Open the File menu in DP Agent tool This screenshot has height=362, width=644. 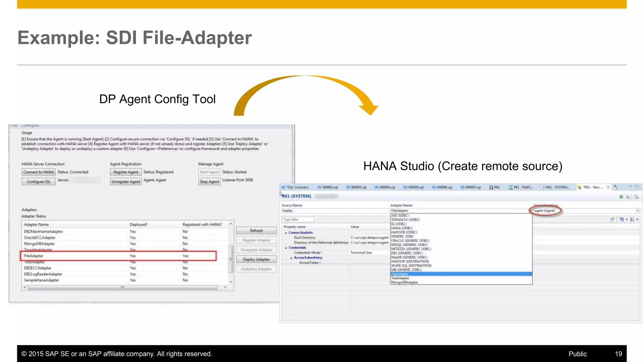(14, 125)
